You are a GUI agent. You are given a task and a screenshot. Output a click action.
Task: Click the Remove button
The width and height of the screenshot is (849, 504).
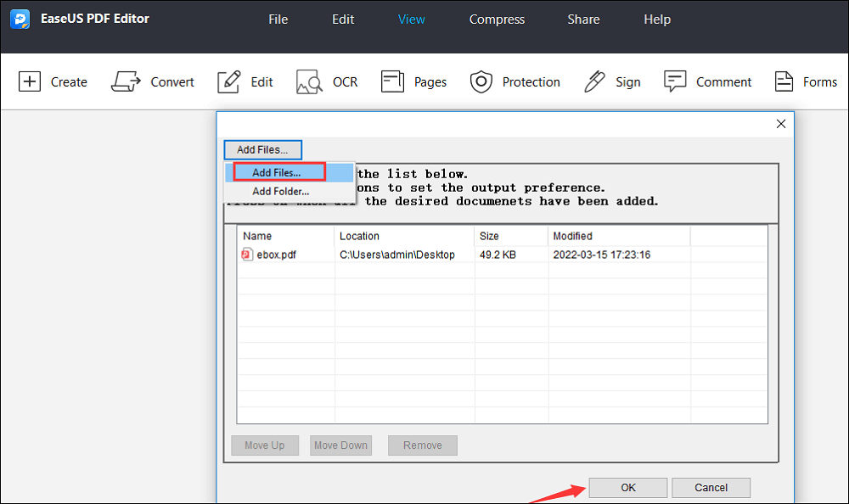[422, 445]
